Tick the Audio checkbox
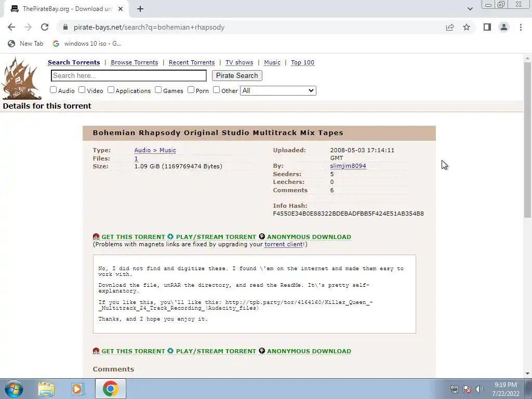Image resolution: width=532 pixels, height=399 pixels. point(54,90)
